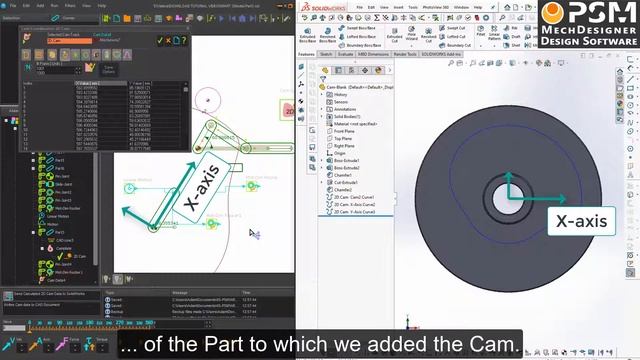640x360 pixels.
Task: Expand the History tree node
Action: click(322, 95)
